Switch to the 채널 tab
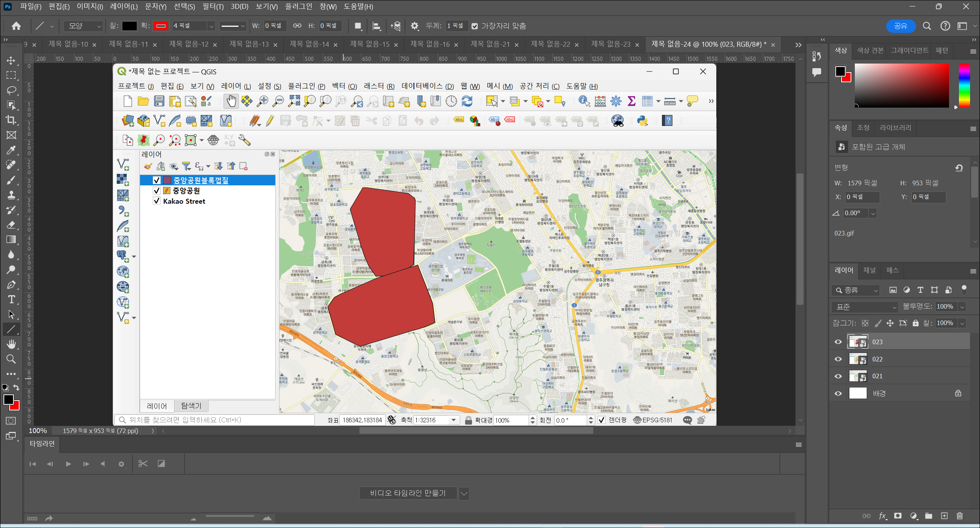The image size is (980, 528). pyautogui.click(x=869, y=270)
